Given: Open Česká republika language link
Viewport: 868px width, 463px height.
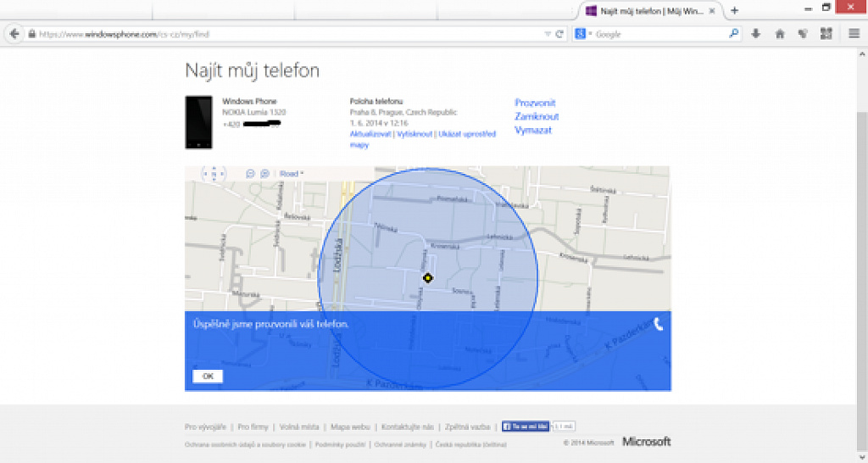Looking at the screenshot, I should (471, 444).
